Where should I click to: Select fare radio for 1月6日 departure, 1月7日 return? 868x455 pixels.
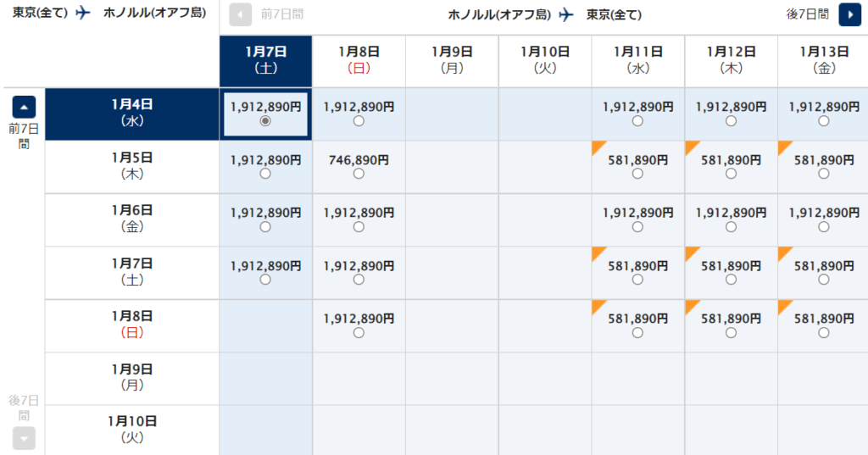click(265, 227)
